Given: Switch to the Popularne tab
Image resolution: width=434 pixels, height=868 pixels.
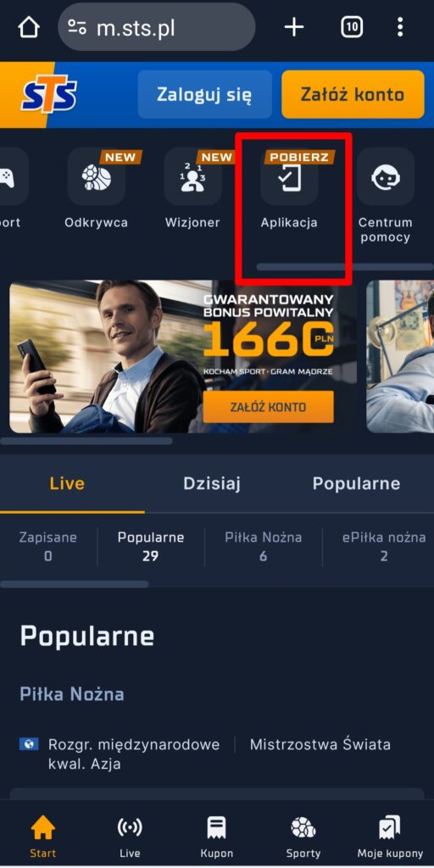Looking at the screenshot, I should (x=357, y=483).
